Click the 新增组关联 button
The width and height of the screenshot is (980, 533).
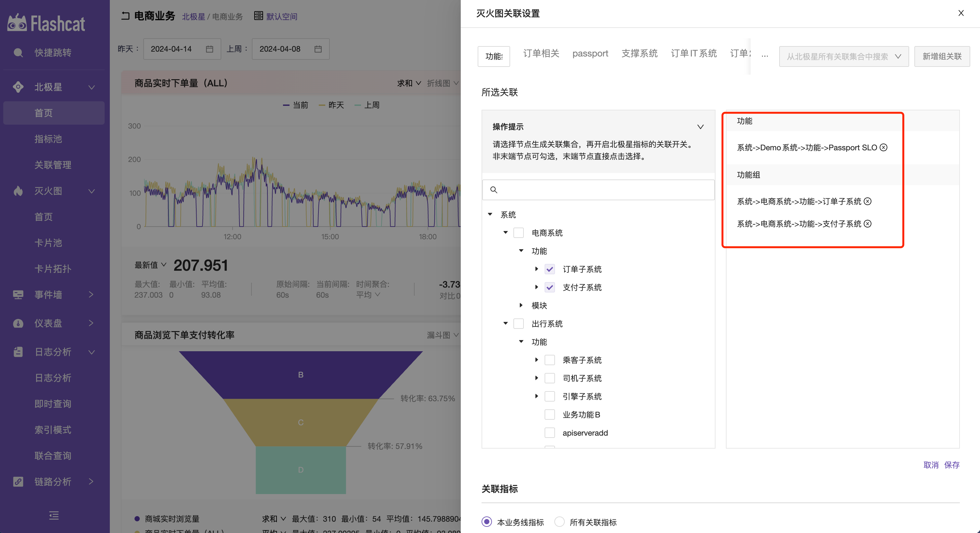942,57
